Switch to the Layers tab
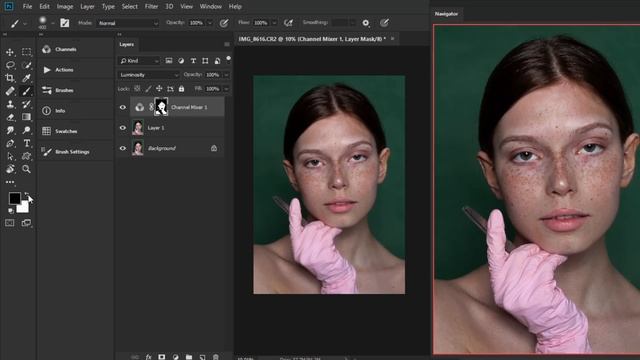Viewport: 640px width, 360px height. [127, 44]
